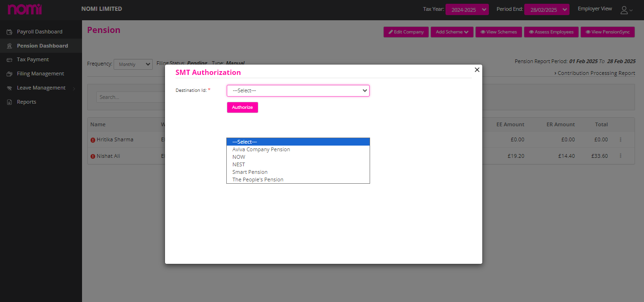Click the Leave Management sidebar icon

(x=9, y=88)
